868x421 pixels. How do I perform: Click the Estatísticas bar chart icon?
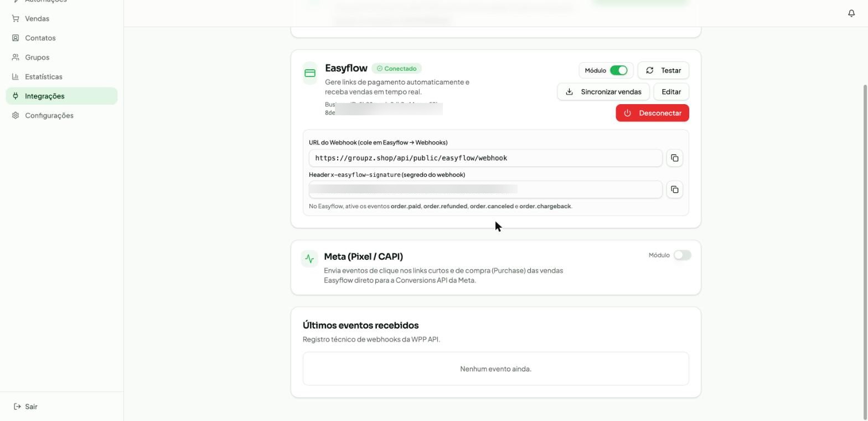(15, 77)
